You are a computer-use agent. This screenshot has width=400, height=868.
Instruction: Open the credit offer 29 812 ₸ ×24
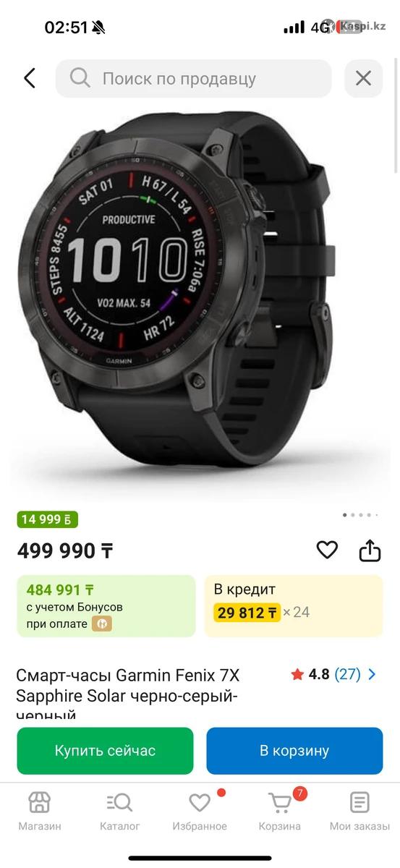(294, 606)
